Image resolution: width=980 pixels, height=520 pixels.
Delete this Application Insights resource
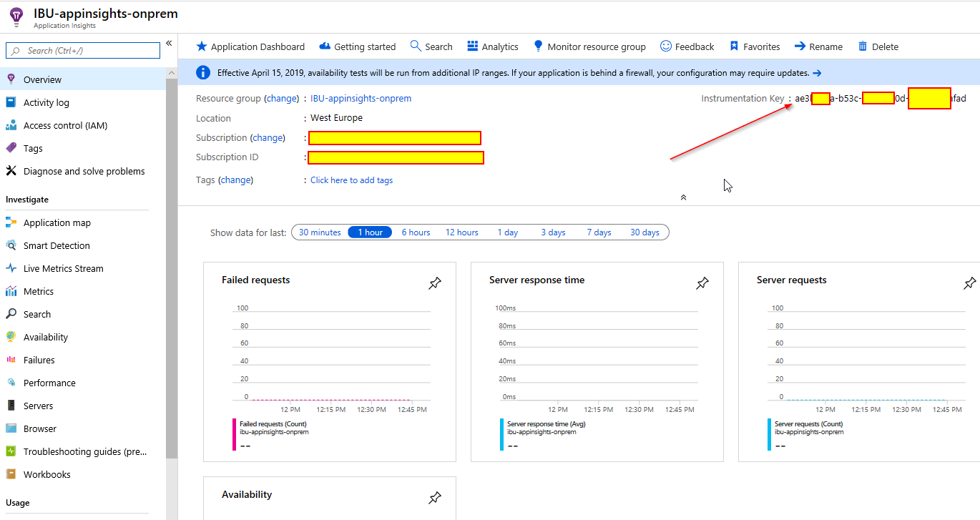(x=878, y=46)
